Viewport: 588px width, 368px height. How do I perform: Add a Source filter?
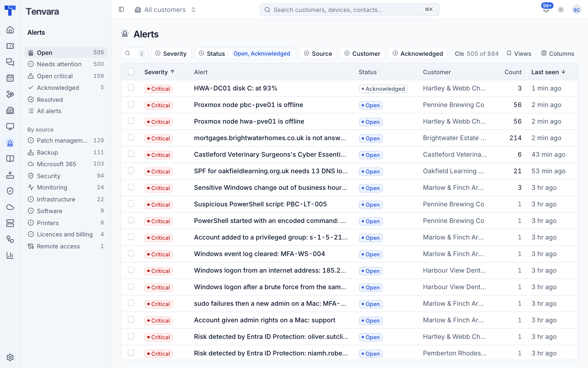click(x=318, y=53)
